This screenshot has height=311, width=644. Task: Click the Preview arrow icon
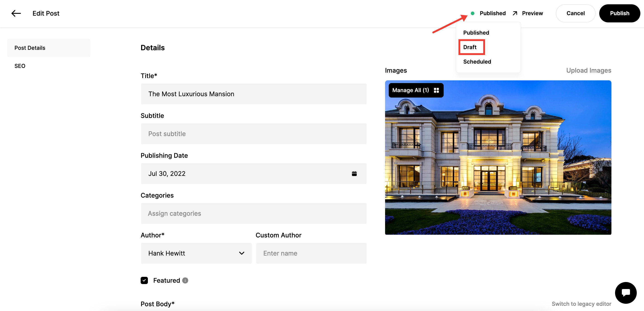click(x=515, y=13)
